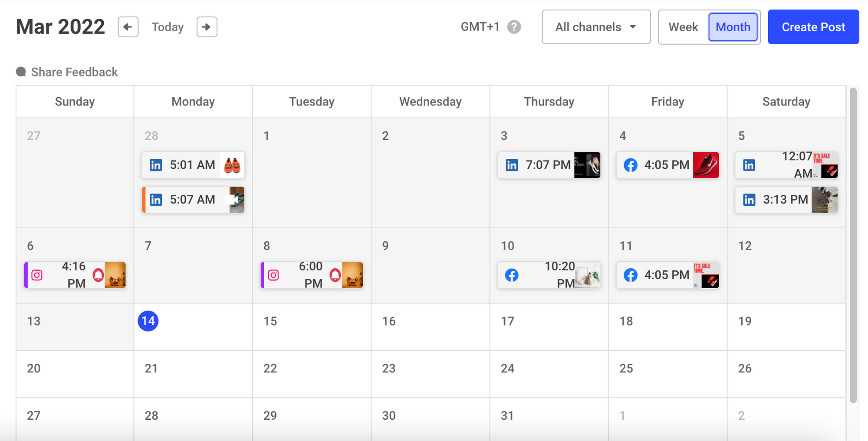Click the back arrow to previous month
Image resolution: width=868 pixels, height=441 pixels.
coord(128,27)
